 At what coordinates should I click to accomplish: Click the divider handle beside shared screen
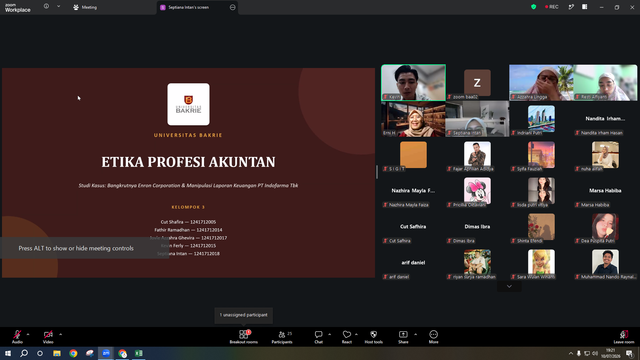point(377,172)
